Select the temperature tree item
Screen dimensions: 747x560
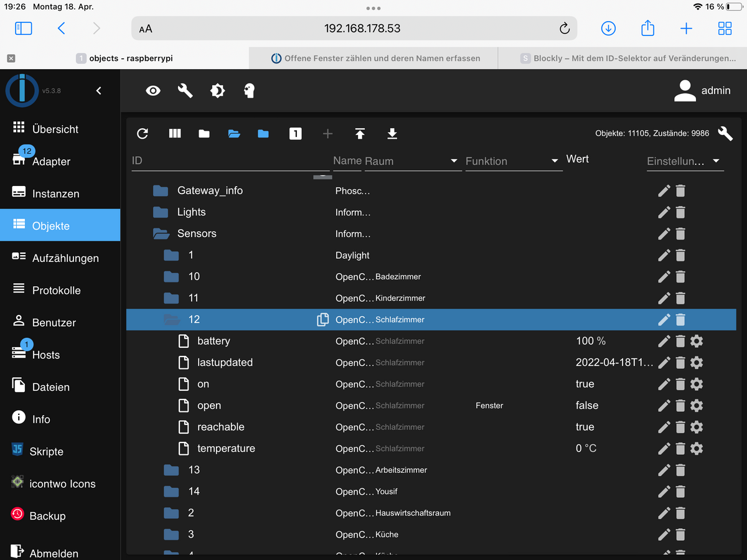[x=226, y=449]
